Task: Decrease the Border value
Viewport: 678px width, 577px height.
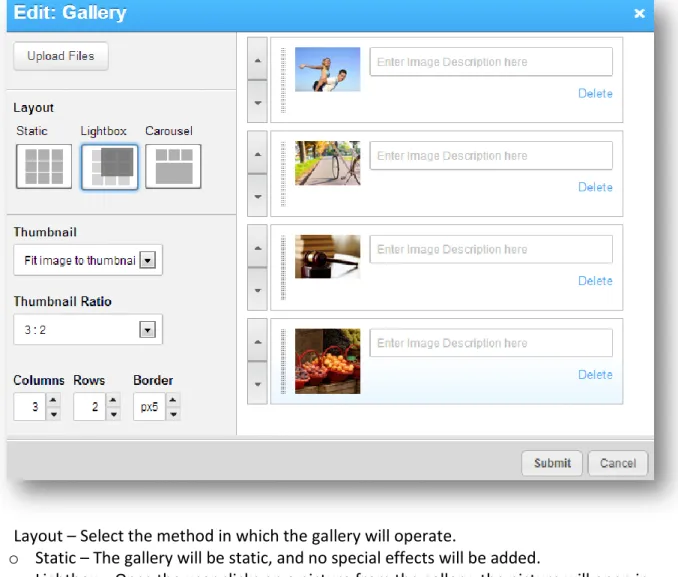Action: [x=173, y=414]
